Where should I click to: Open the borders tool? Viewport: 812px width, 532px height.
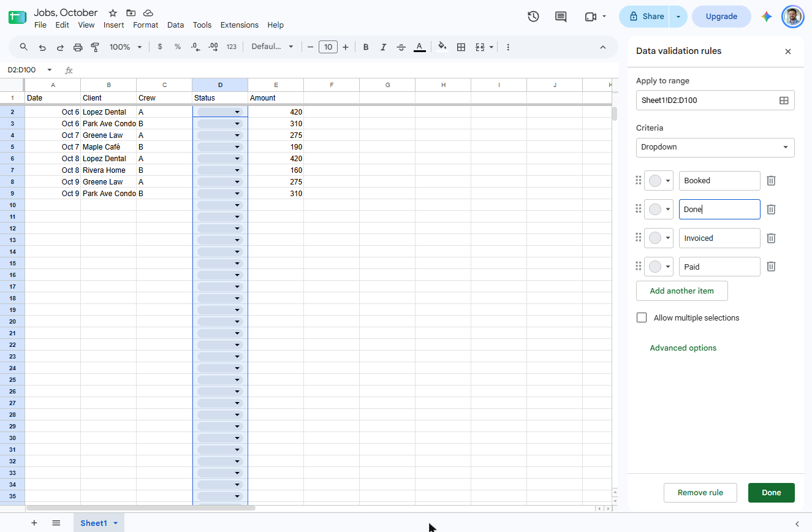click(461, 47)
